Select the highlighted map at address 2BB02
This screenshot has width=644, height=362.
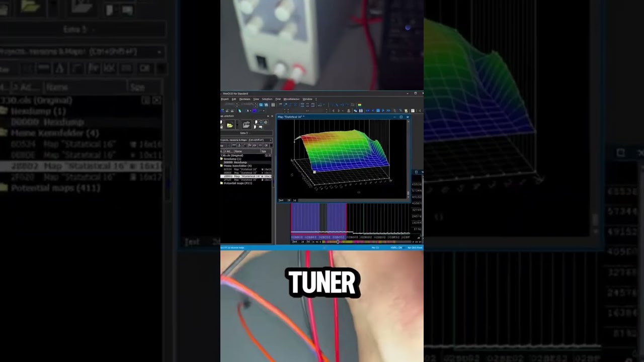(x=246, y=176)
